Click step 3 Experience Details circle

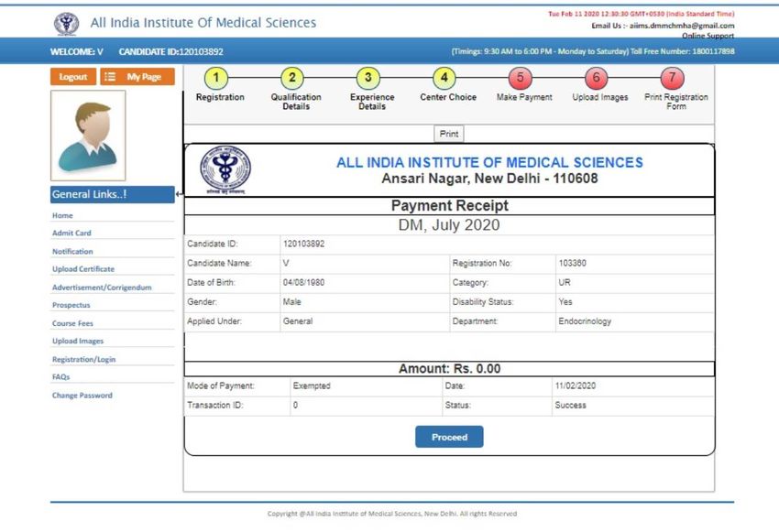(x=368, y=78)
